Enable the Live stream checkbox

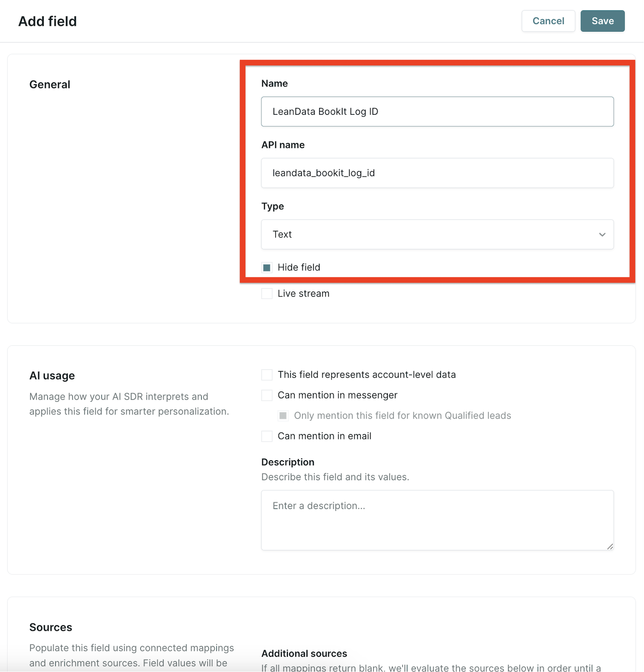[267, 294]
